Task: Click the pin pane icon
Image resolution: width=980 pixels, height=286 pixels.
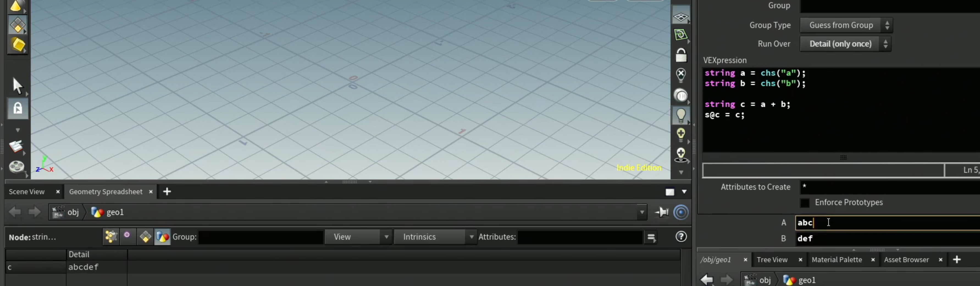Action: tap(662, 212)
